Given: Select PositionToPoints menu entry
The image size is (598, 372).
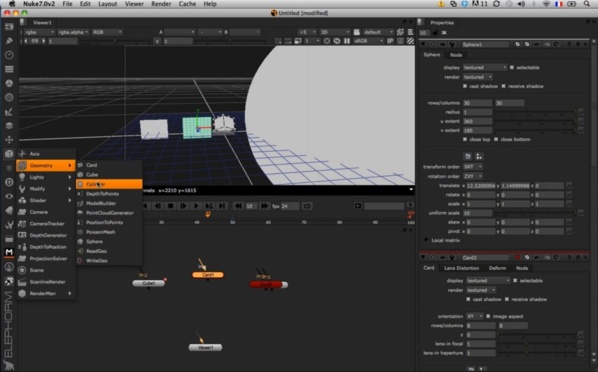Looking at the screenshot, I should click(109, 222).
